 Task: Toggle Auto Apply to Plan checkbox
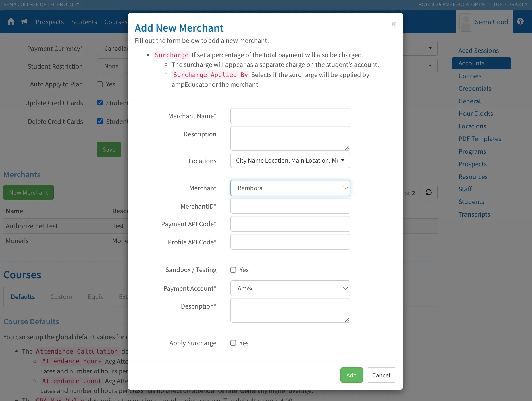pyautogui.click(x=100, y=84)
